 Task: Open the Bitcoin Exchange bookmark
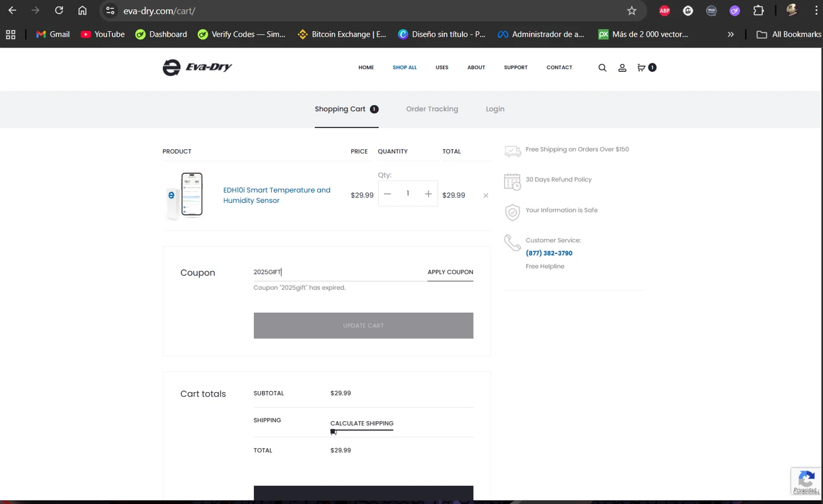[x=342, y=34]
